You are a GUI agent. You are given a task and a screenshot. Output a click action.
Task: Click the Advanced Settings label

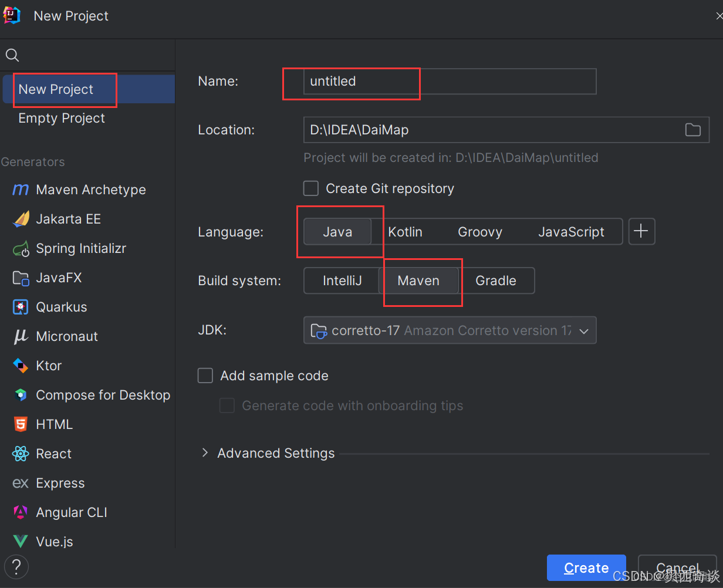click(276, 453)
